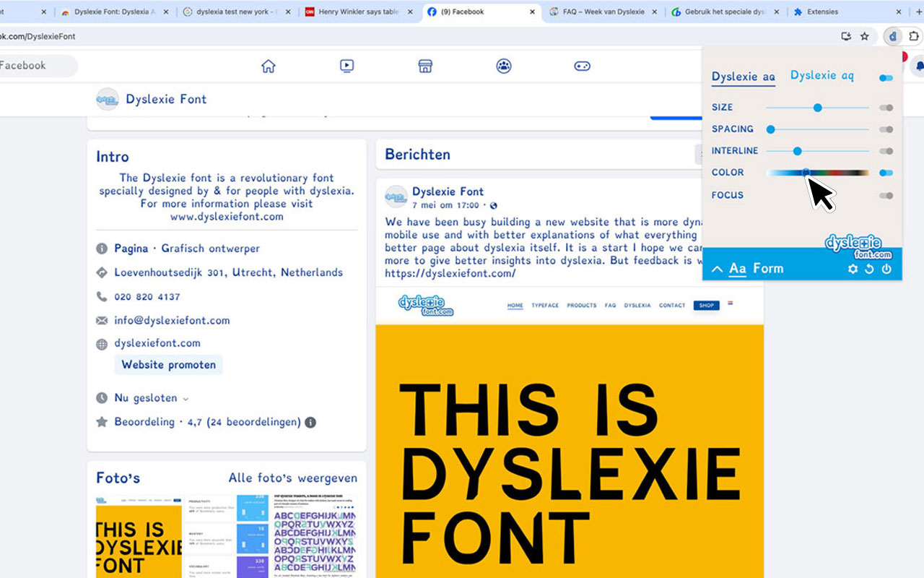The image size is (924, 578).
Task: Select the light blue Dyslexie font style
Action: pos(821,75)
